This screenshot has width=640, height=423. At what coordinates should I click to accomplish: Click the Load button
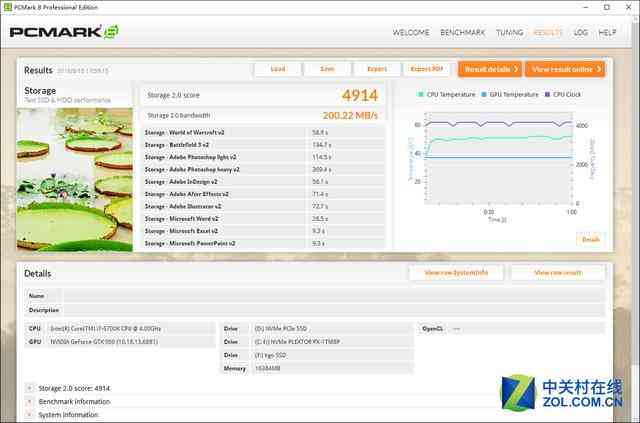click(x=278, y=69)
